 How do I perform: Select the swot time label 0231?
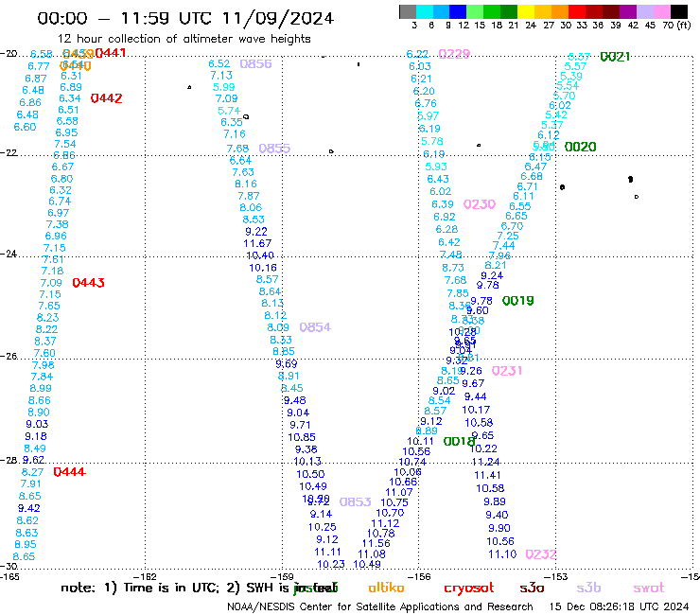(x=507, y=371)
